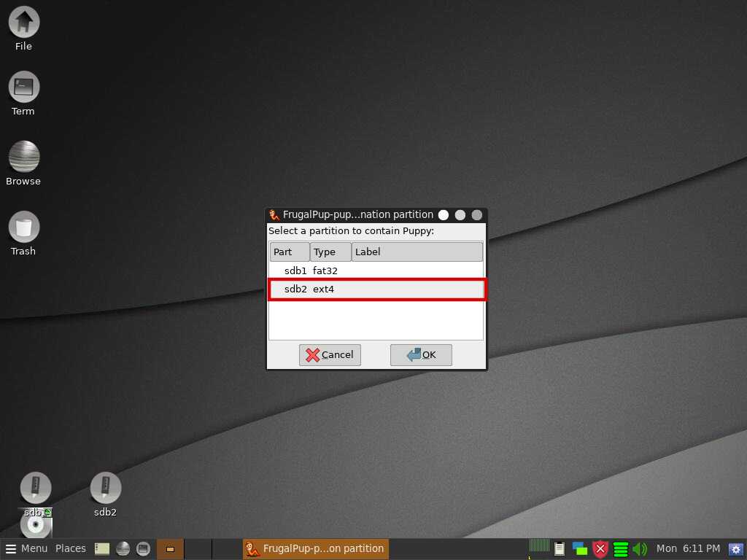Click the sdb1 drive desktop icon
The height and width of the screenshot is (560, 747).
pyautogui.click(x=35, y=489)
